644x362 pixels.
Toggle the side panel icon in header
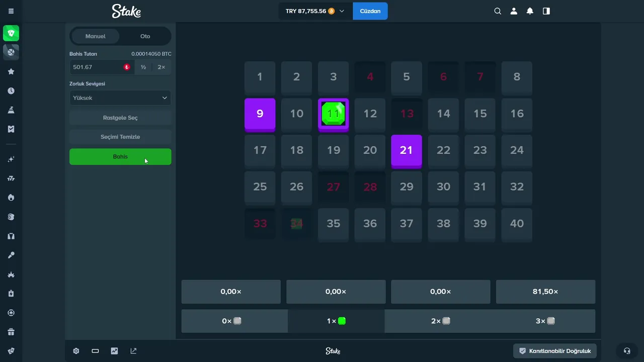click(546, 11)
